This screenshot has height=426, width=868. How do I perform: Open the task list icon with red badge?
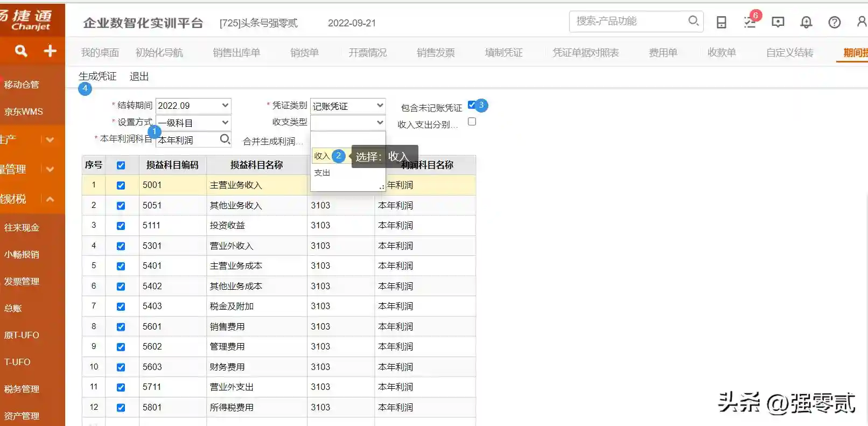(750, 22)
